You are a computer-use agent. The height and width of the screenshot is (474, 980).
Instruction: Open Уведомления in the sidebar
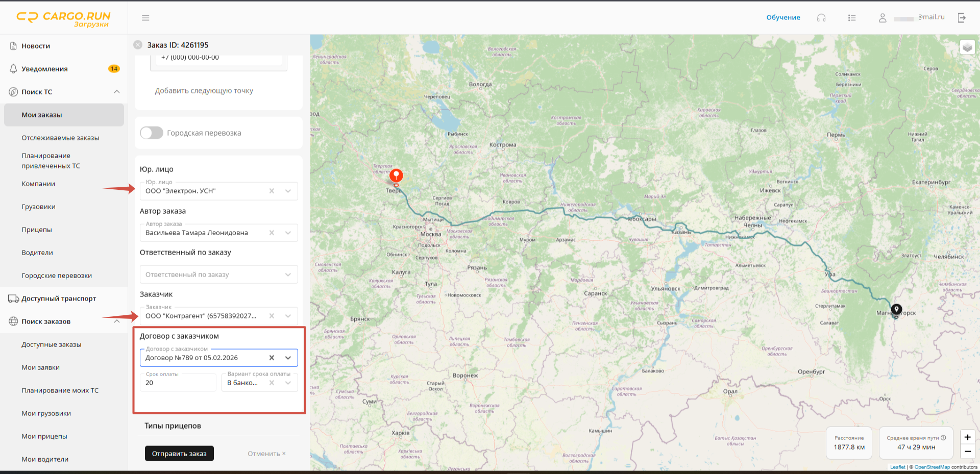(44, 69)
